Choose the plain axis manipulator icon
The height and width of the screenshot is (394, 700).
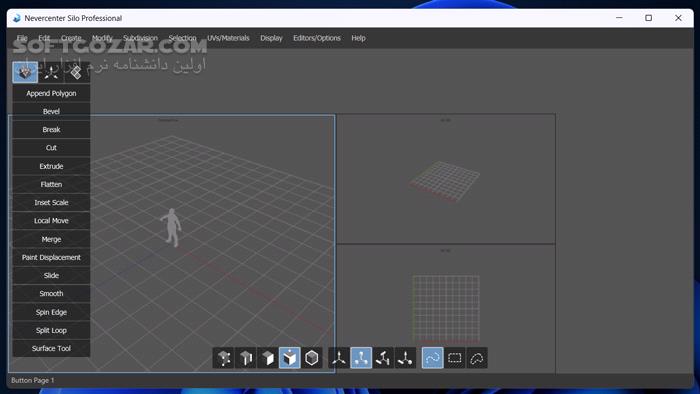(x=339, y=358)
